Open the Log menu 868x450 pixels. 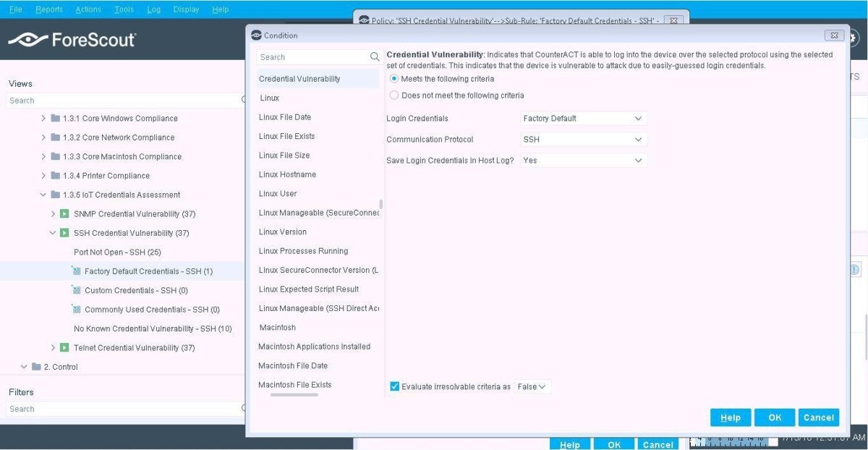(153, 9)
